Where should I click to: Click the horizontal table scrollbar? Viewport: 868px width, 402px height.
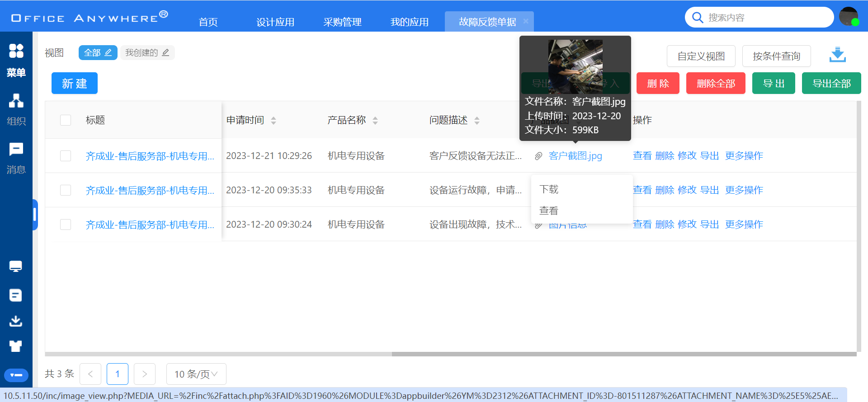[x=624, y=354]
